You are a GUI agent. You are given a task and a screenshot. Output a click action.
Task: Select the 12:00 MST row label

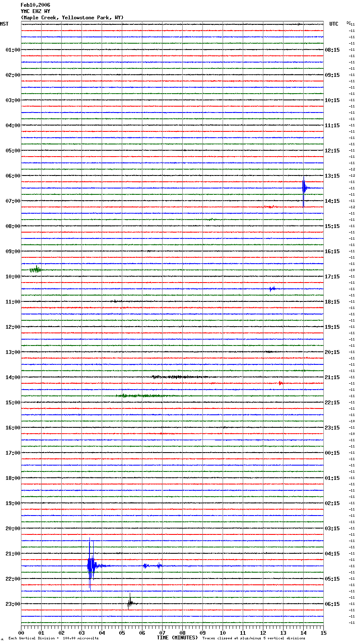[13, 327]
